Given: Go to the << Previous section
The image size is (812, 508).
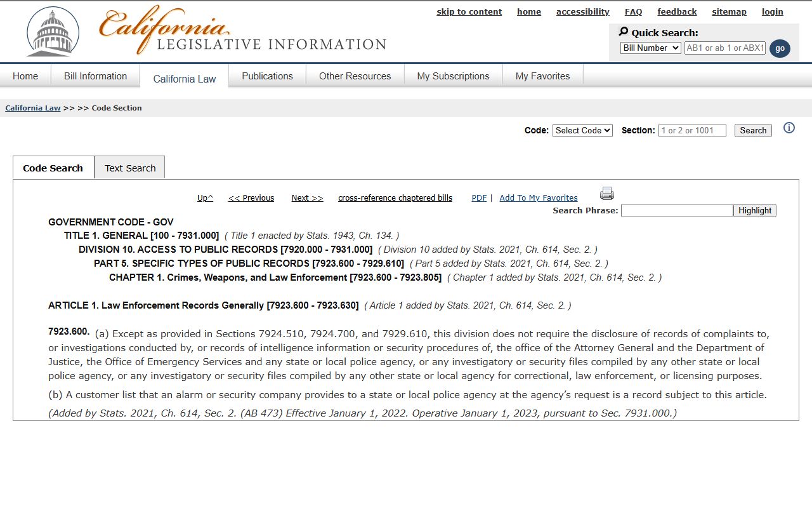Looking at the screenshot, I should pos(251,198).
